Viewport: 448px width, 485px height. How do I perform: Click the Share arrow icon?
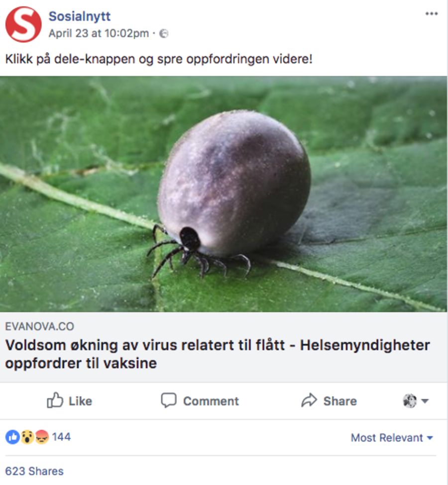[x=309, y=400]
